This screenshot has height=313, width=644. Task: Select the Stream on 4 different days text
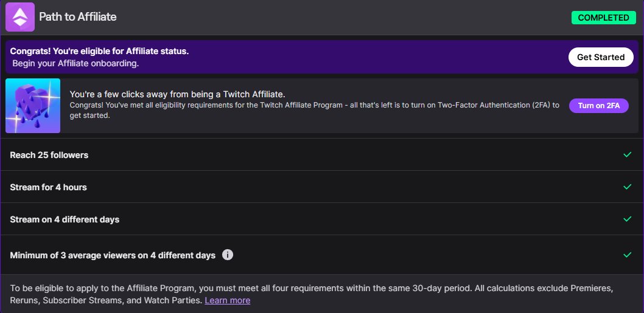[65, 219]
